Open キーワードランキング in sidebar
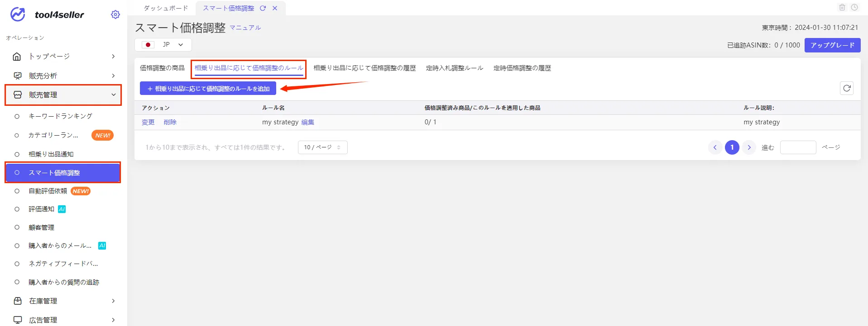868x326 pixels. pos(60,116)
